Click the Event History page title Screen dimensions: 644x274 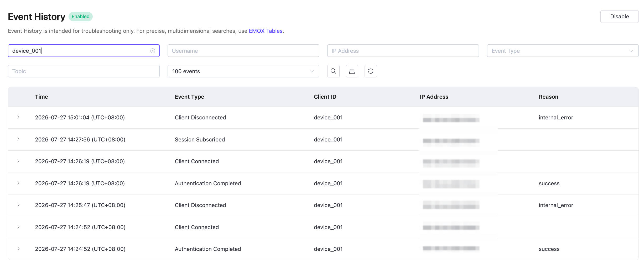coord(37,17)
